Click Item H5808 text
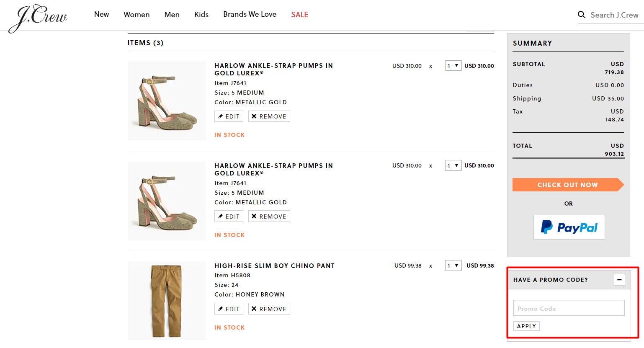This screenshot has height=348, width=644. [232, 275]
